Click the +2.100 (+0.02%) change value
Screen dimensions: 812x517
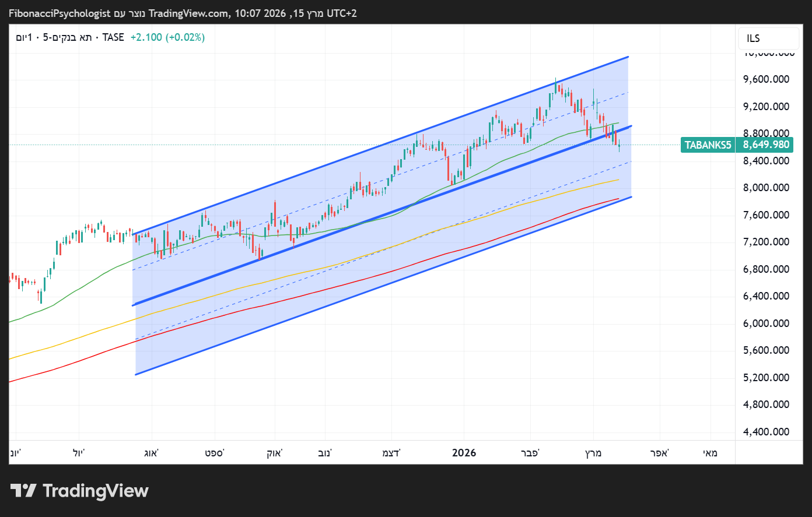point(167,37)
